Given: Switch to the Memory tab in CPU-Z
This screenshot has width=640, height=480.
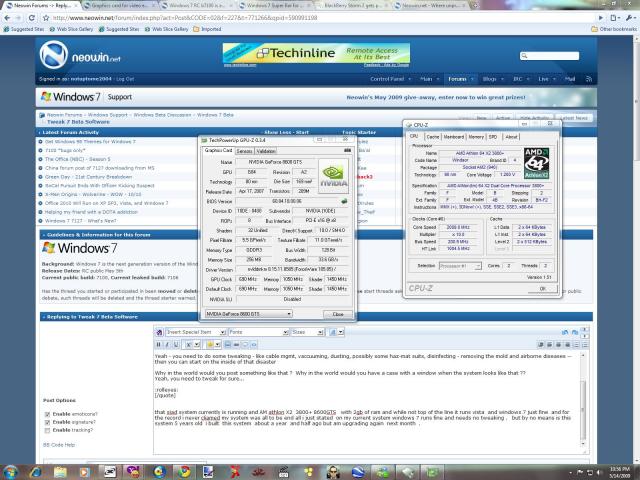Looking at the screenshot, I should pos(476,136).
